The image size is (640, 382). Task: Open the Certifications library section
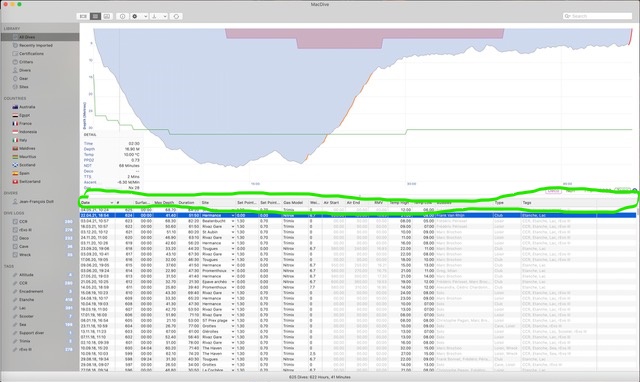tap(31, 53)
